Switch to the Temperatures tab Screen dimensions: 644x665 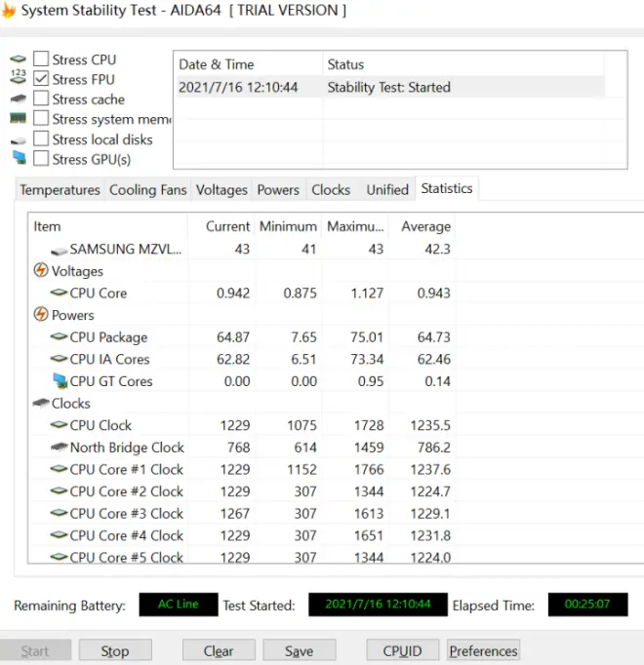point(60,190)
